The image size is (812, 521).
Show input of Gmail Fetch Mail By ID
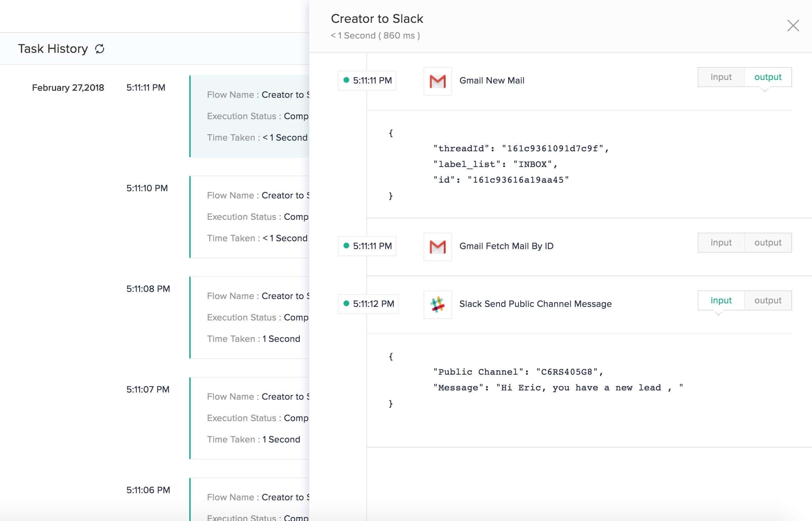pos(721,243)
